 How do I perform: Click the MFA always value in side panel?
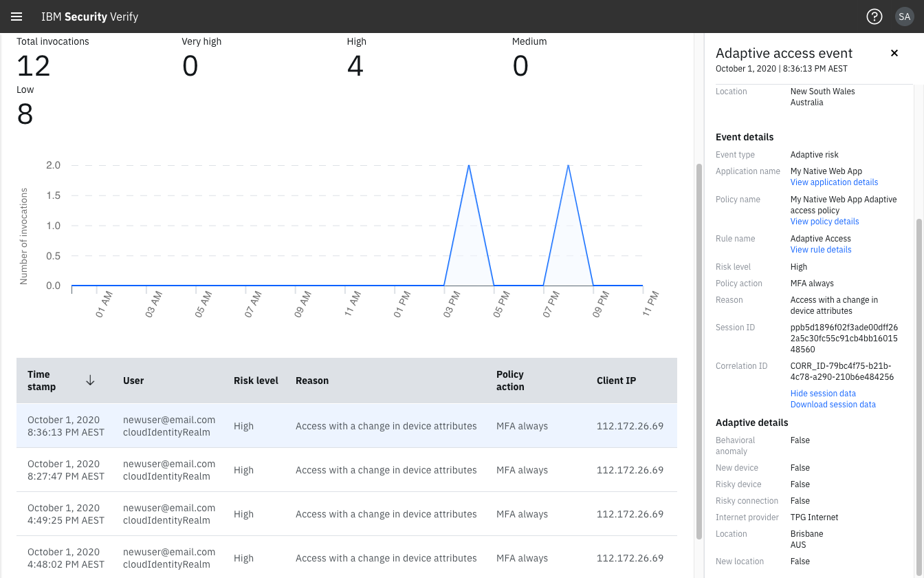(812, 283)
